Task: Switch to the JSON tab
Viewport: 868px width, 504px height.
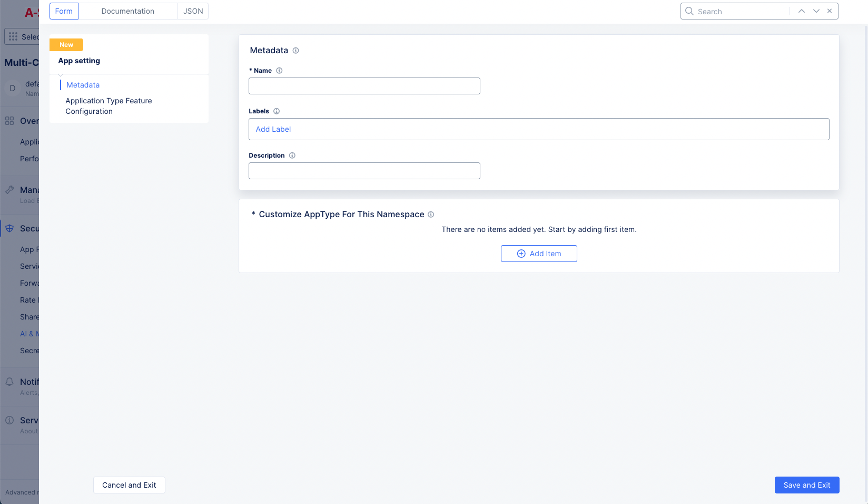Action: [x=193, y=11]
